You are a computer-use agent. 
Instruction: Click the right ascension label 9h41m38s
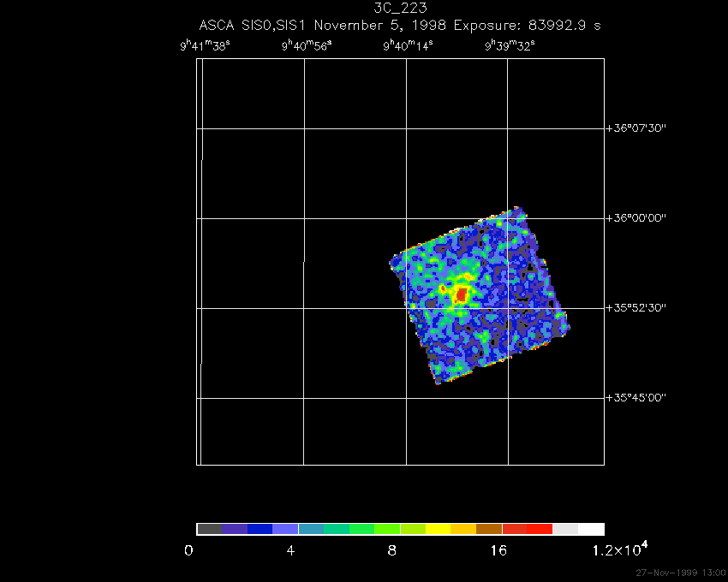[206, 45]
